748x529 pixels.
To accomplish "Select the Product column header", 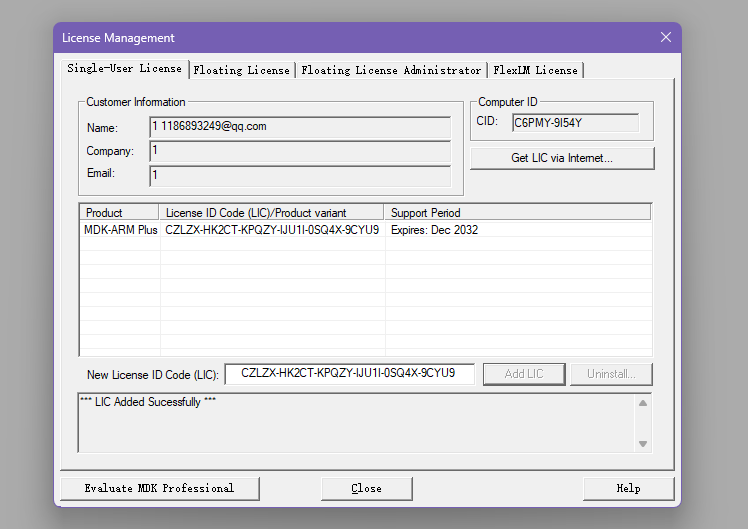I will 119,212.
